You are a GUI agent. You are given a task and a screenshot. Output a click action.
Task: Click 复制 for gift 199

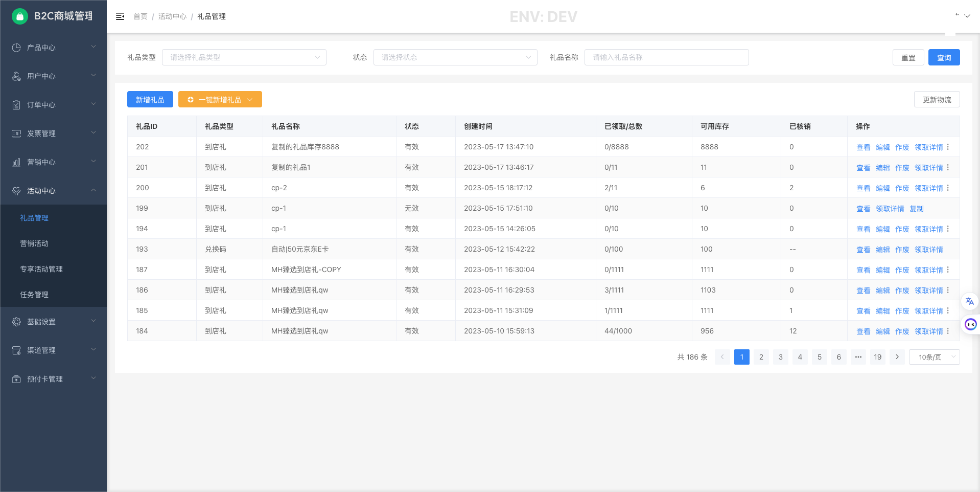pyautogui.click(x=917, y=209)
